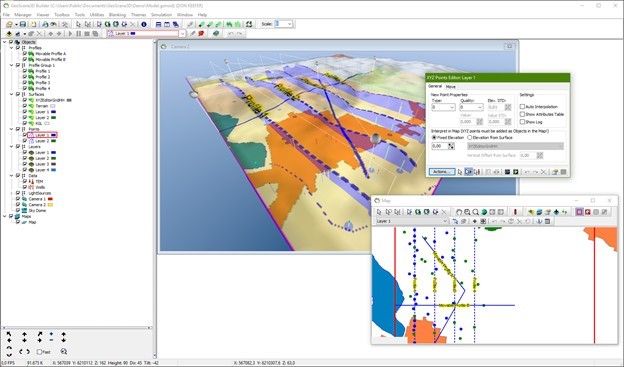Click the blue info icon in main toolbar
624x367 pixels.
pyautogui.click(x=144, y=24)
